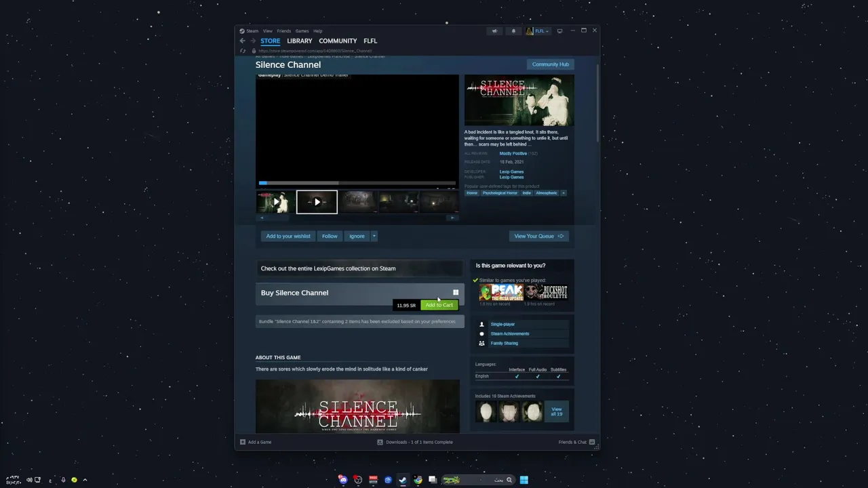Select the first trailer thumbnail

click(275, 202)
